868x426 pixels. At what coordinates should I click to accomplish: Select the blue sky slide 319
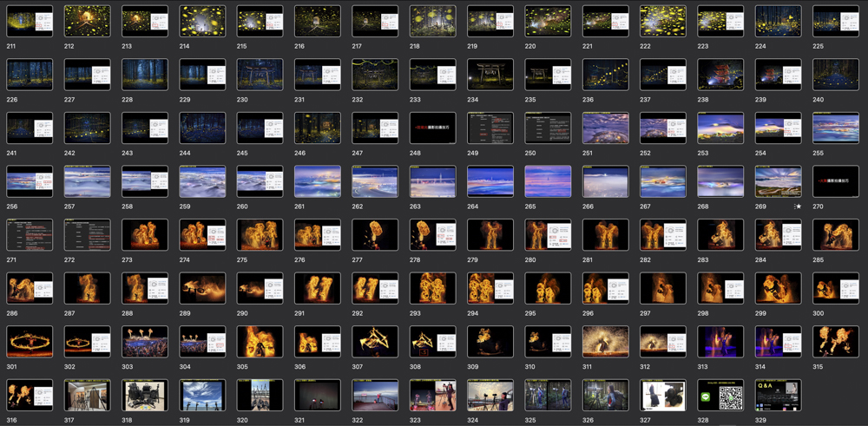(202, 396)
